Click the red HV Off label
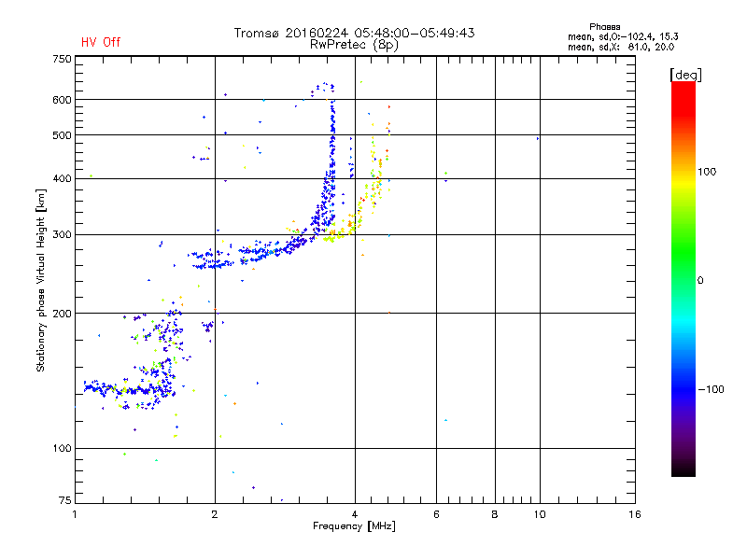The width and height of the screenshot is (747, 560). click(x=101, y=42)
